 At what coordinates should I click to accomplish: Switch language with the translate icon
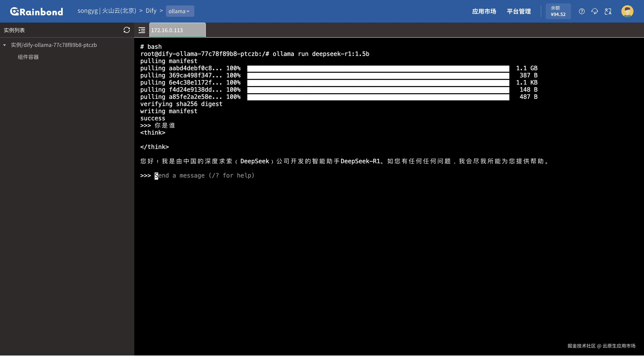pyautogui.click(x=608, y=11)
